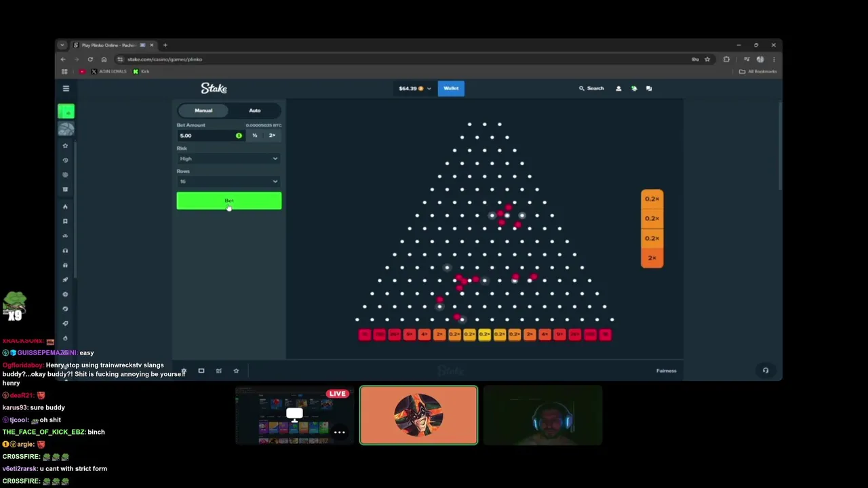
Task: Open the Stake hamburger menu
Action: [x=66, y=88]
